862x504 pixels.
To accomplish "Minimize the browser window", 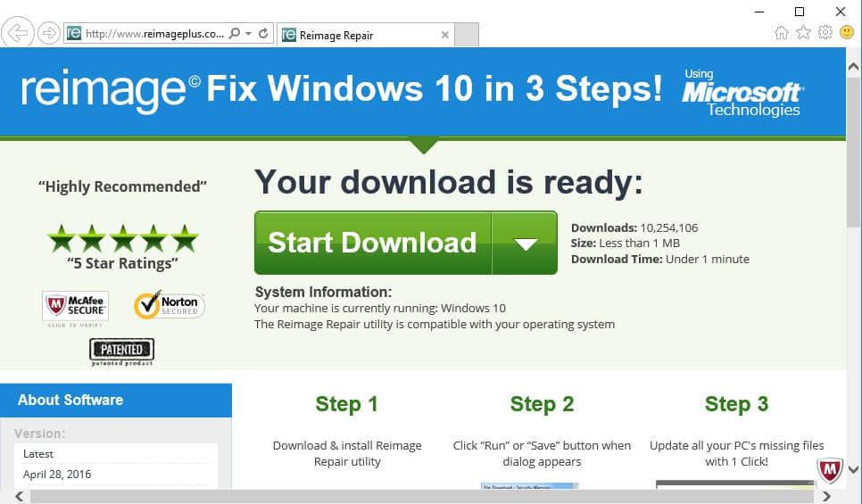I will click(x=759, y=12).
